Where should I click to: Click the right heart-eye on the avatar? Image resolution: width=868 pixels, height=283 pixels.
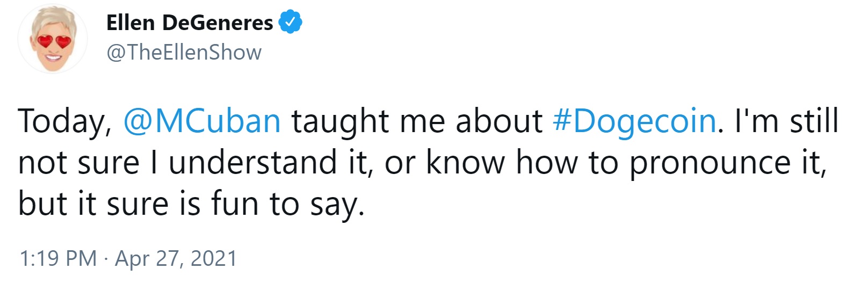[63, 41]
